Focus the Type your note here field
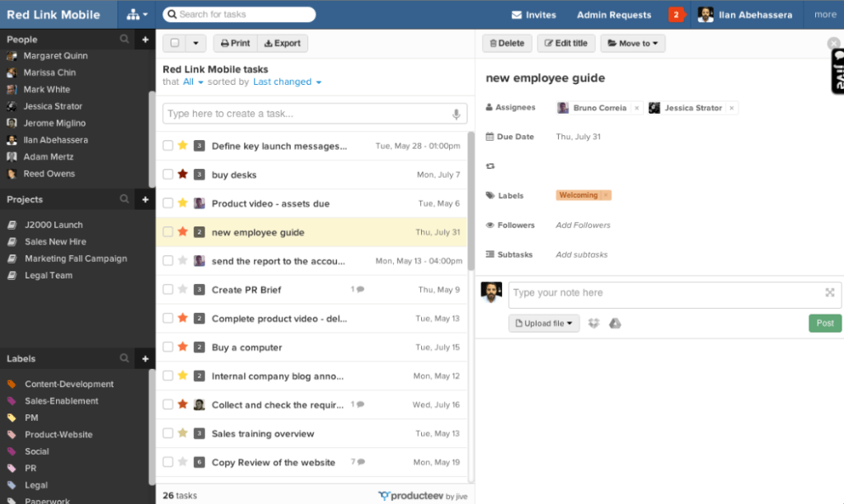Viewport: 844px width, 504px height. click(674, 295)
